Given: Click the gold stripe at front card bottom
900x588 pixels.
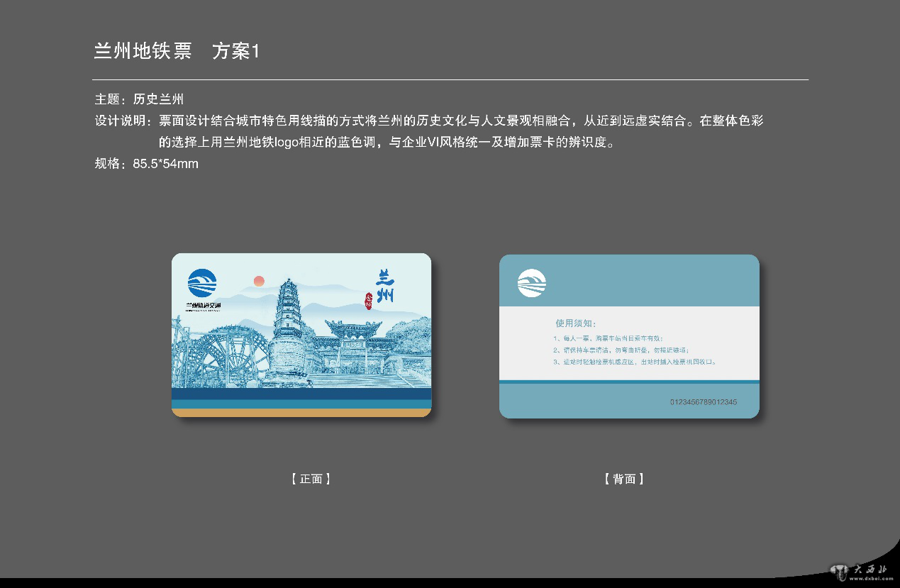Looking at the screenshot, I should pyautogui.click(x=301, y=413).
